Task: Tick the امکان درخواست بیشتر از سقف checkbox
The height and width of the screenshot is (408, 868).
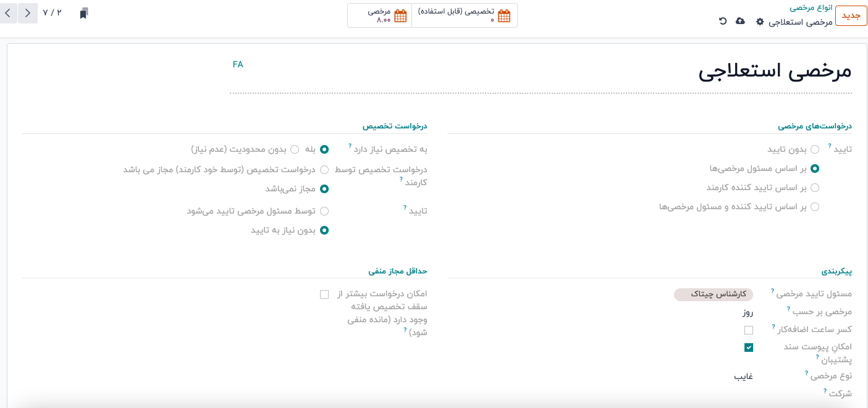Action: coord(324,294)
